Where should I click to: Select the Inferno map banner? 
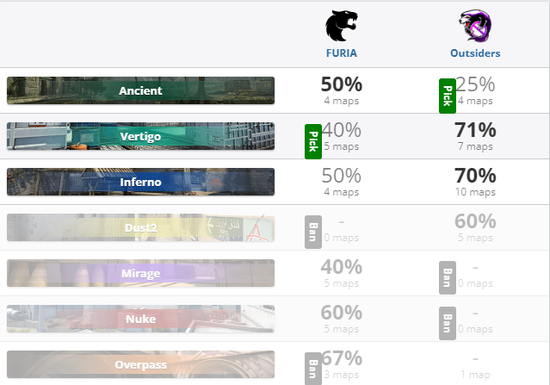coord(141,182)
